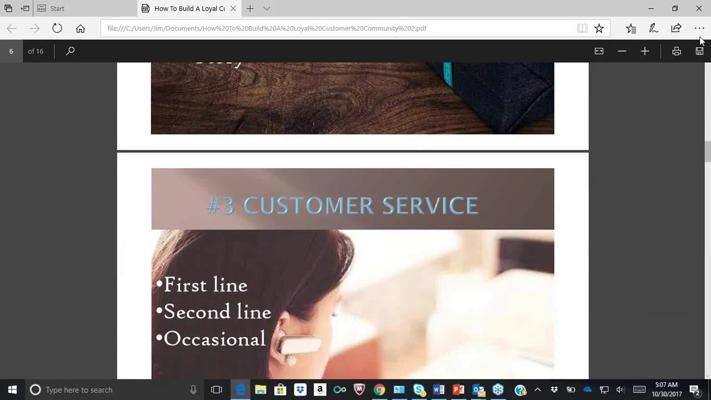Zoom out the PDF with minus icon

click(x=622, y=51)
